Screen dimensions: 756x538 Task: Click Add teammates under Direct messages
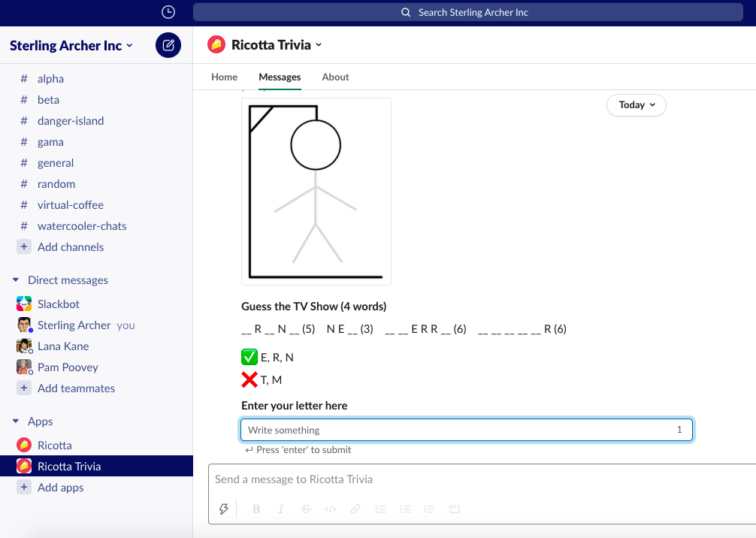pos(76,388)
